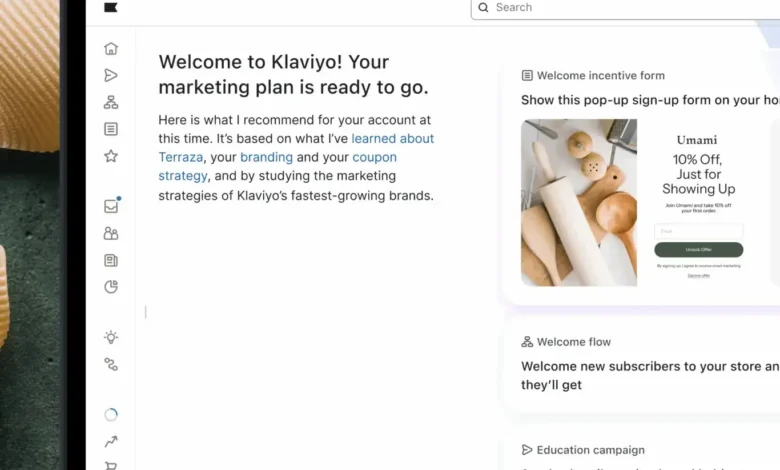Screen dimensions: 780x470
Task: Click the connected-nodes icon below the lightbulb
Action: pos(111,365)
